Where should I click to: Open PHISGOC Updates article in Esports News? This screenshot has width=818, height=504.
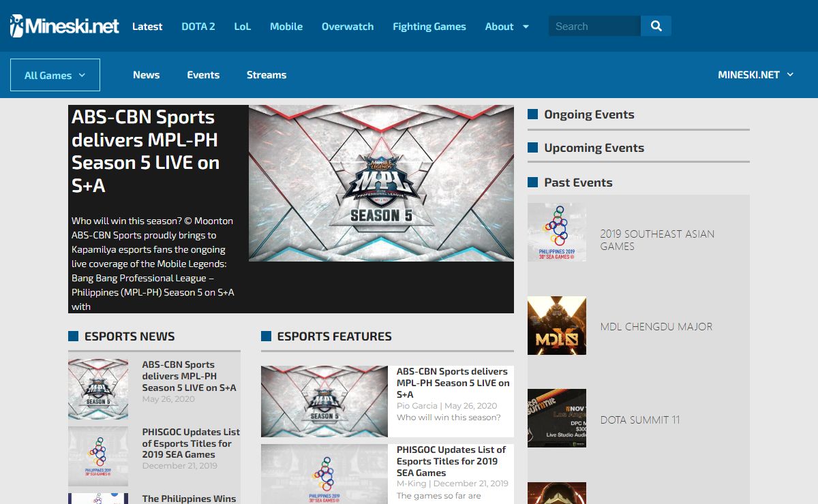pyautogui.click(x=191, y=443)
